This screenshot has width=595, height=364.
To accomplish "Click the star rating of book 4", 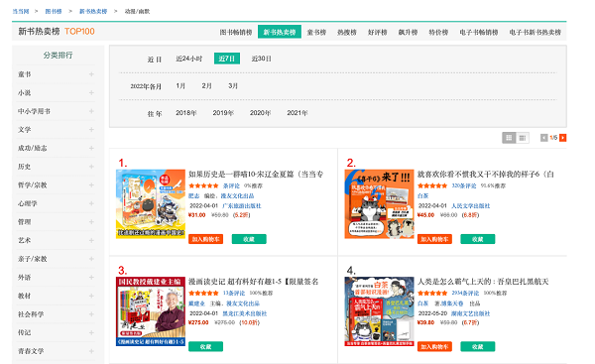I will 432,293.
